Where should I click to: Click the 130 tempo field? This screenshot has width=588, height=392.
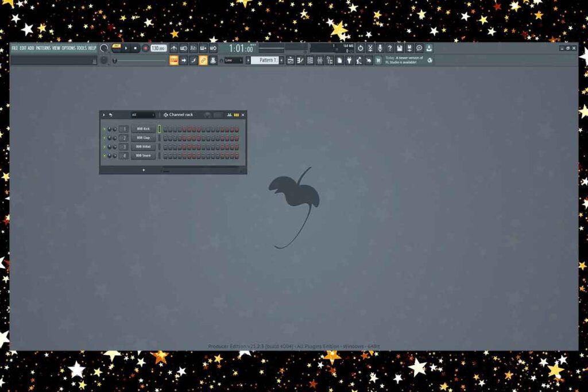[158, 48]
